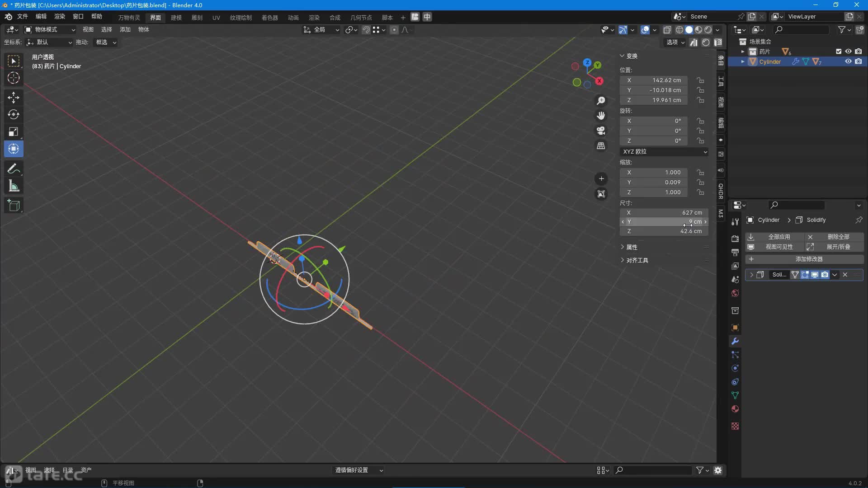Click the 添加修改器 button

pos(805,259)
